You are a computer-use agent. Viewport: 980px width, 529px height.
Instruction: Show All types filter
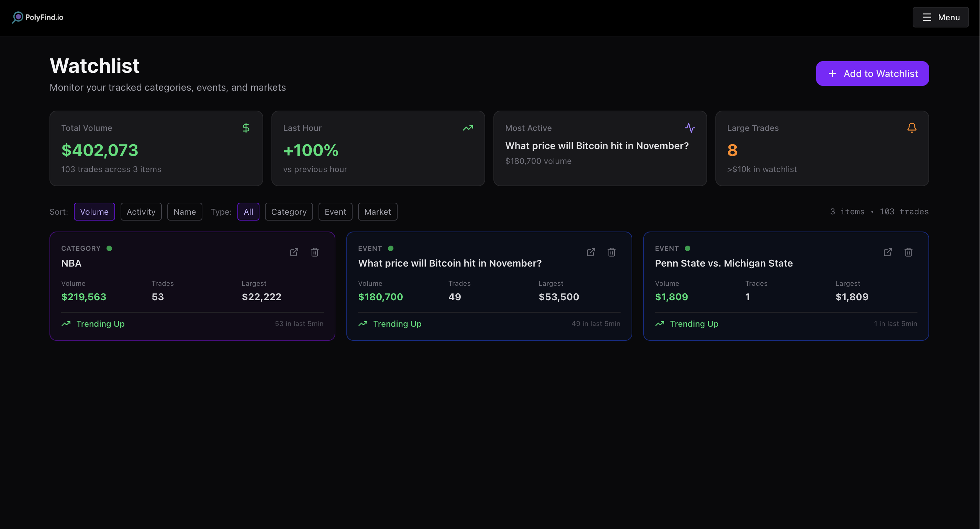tap(248, 212)
